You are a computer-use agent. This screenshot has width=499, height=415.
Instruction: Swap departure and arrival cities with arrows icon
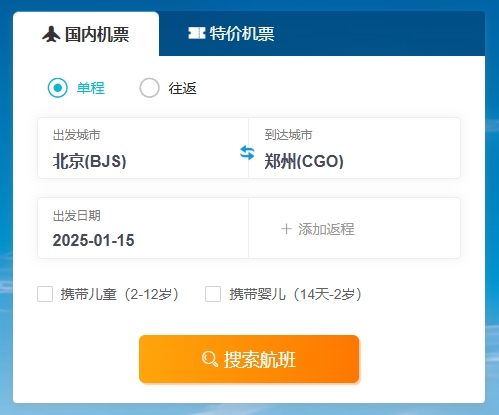247,152
